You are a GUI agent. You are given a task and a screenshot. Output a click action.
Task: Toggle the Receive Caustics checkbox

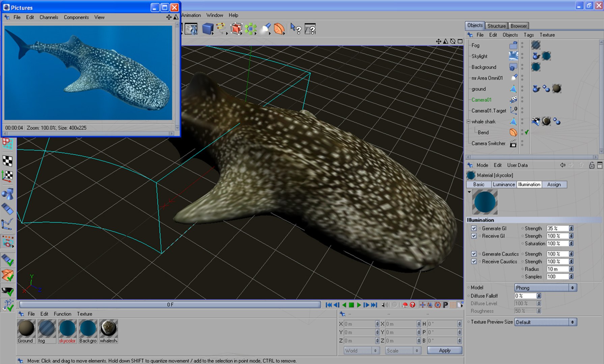474,262
